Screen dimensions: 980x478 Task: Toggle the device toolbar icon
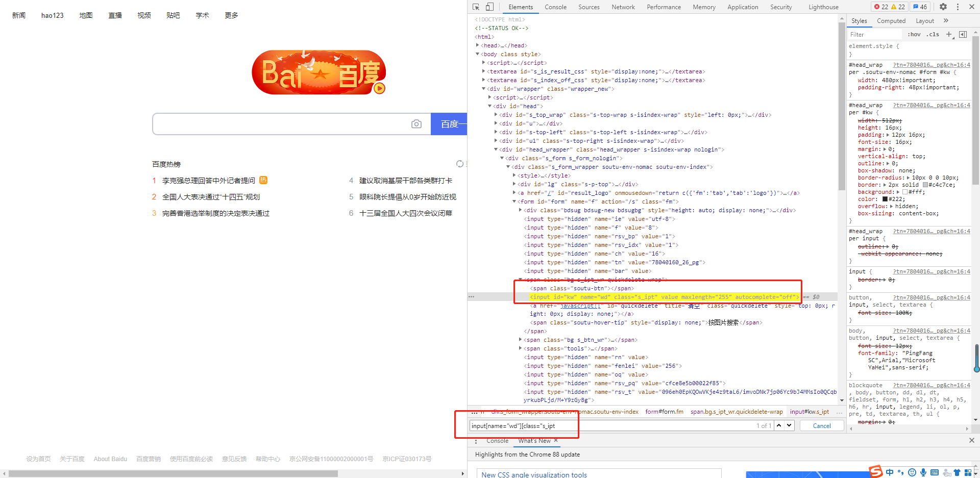489,7
